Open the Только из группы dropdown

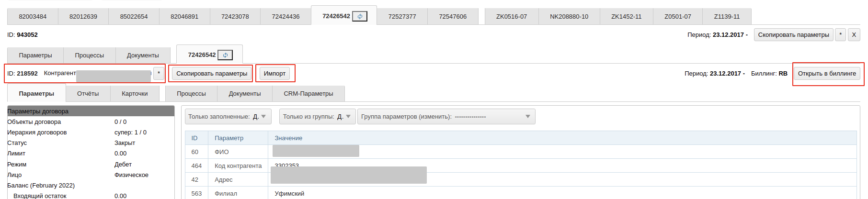[x=317, y=116]
